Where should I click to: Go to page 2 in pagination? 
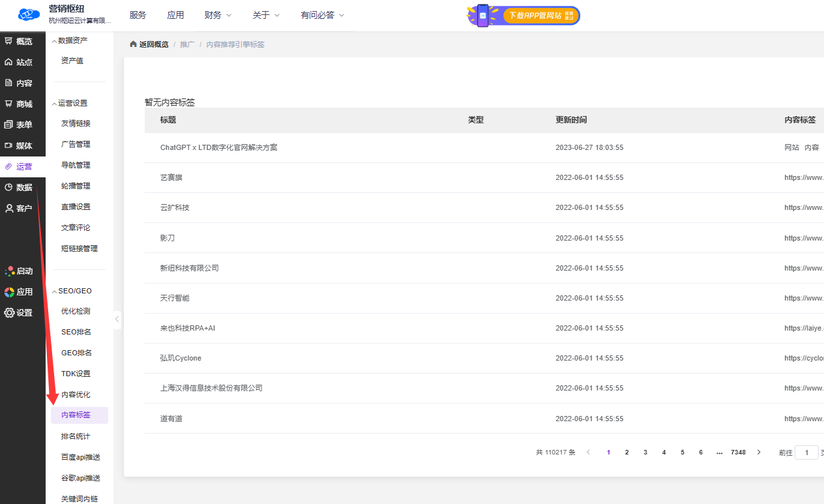[x=626, y=452]
